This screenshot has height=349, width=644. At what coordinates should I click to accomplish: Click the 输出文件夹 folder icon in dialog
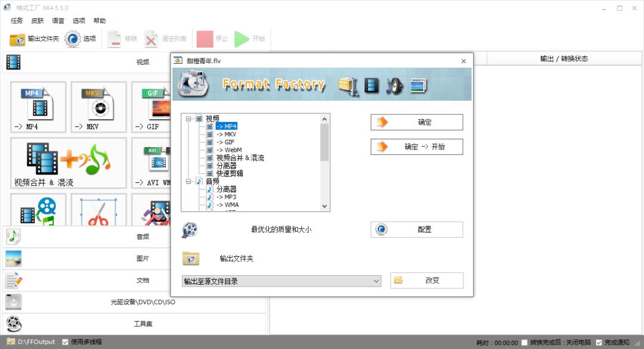pyautogui.click(x=191, y=259)
